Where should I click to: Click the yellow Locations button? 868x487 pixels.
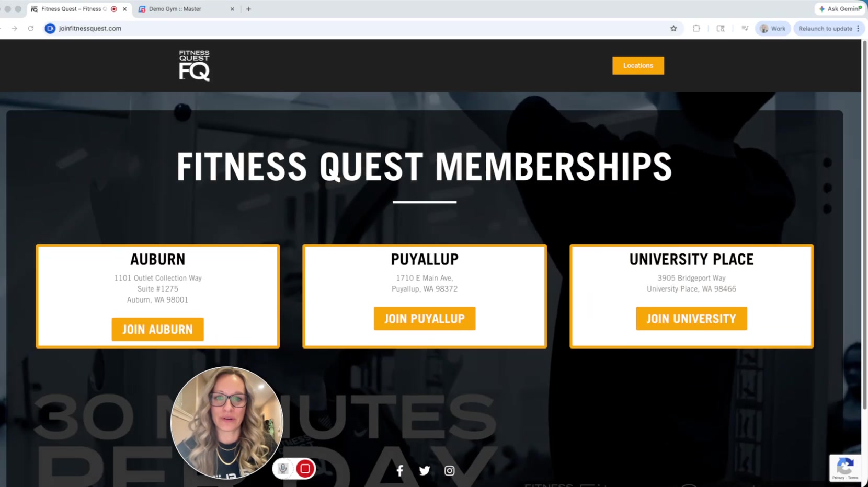click(x=638, y=66)
